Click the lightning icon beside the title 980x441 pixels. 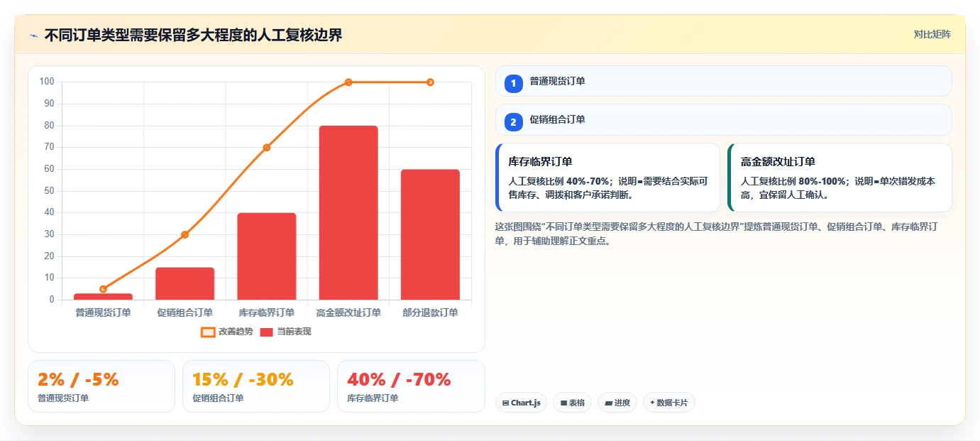coord(34,36)
